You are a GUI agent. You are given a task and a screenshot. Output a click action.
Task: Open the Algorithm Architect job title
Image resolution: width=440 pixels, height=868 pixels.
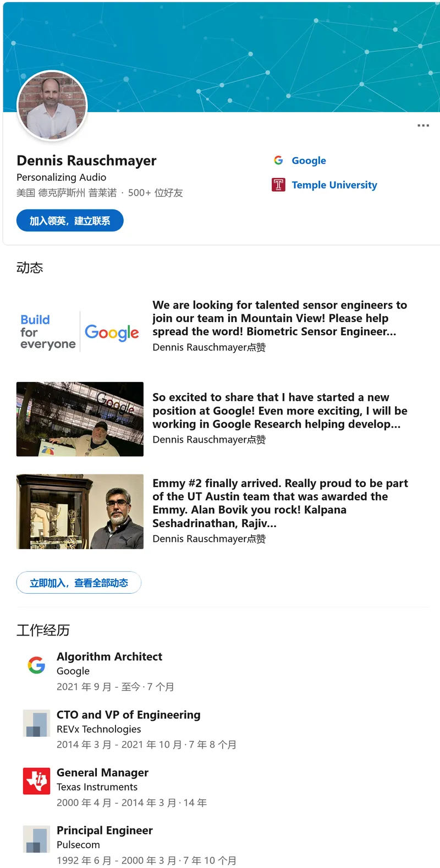pos(109,656)
